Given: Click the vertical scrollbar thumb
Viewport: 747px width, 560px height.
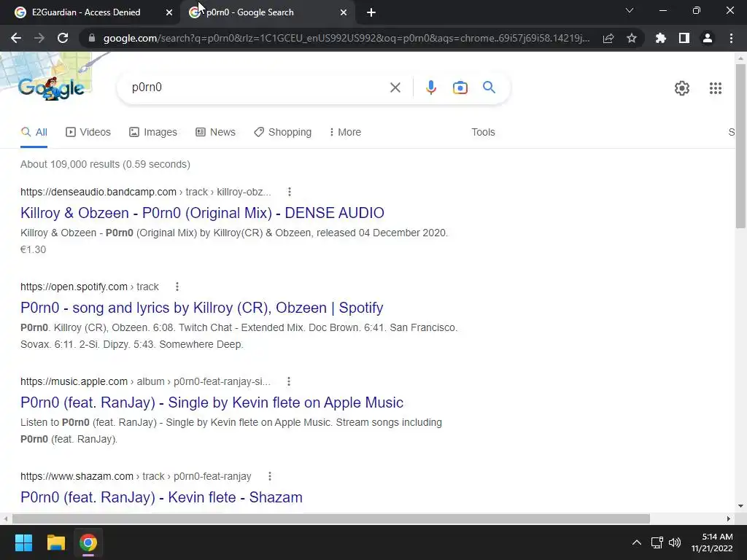Looking at the screenshot, I should coord(740,145).
